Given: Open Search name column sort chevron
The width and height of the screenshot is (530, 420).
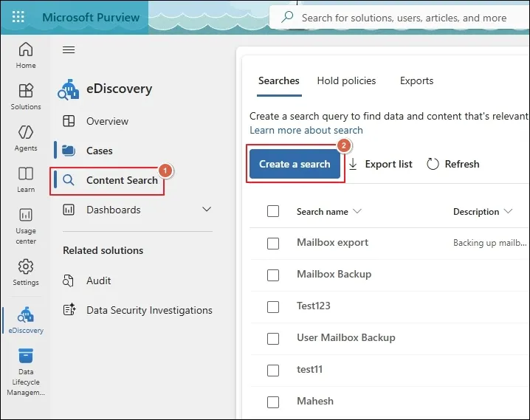Looking at the screenshot, I should click(357, 212).
